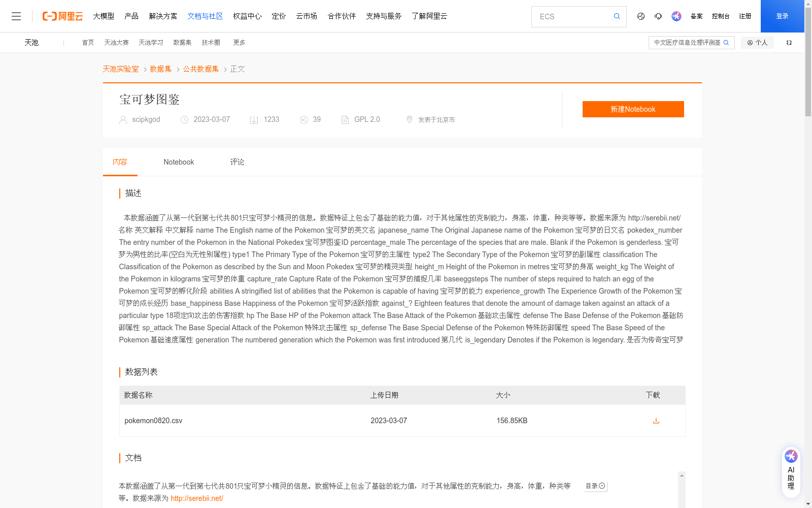Click the 156.85KB size cell
The height and width of the screenshot is (508, 812).
click(x=512, y=421)
